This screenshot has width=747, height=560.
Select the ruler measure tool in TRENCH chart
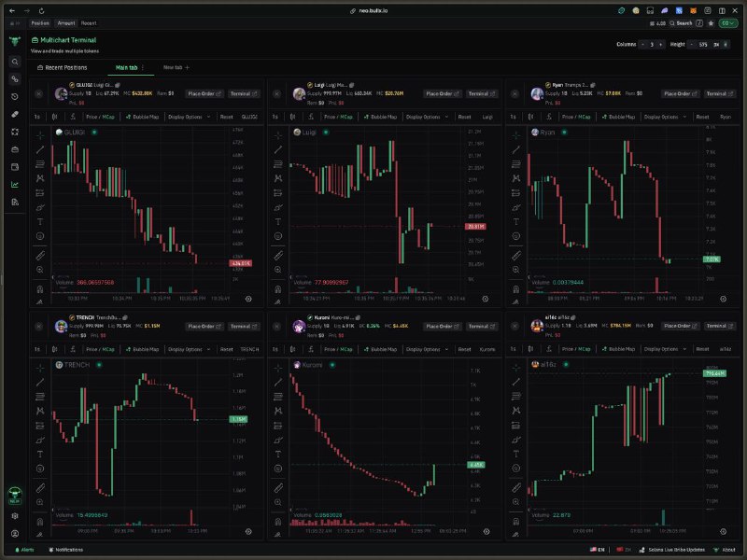pos(40,488)
